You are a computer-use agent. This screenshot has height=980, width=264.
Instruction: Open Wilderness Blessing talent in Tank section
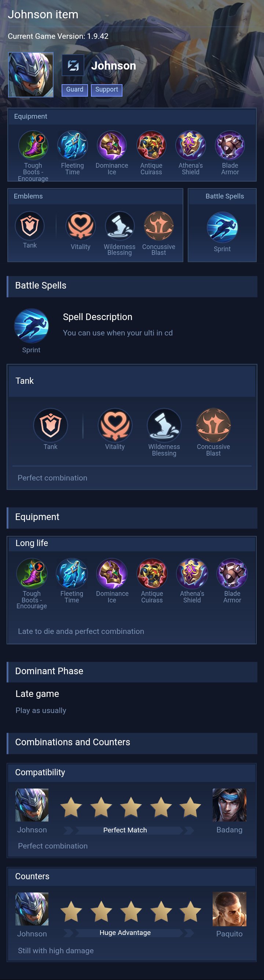[164, 425]
